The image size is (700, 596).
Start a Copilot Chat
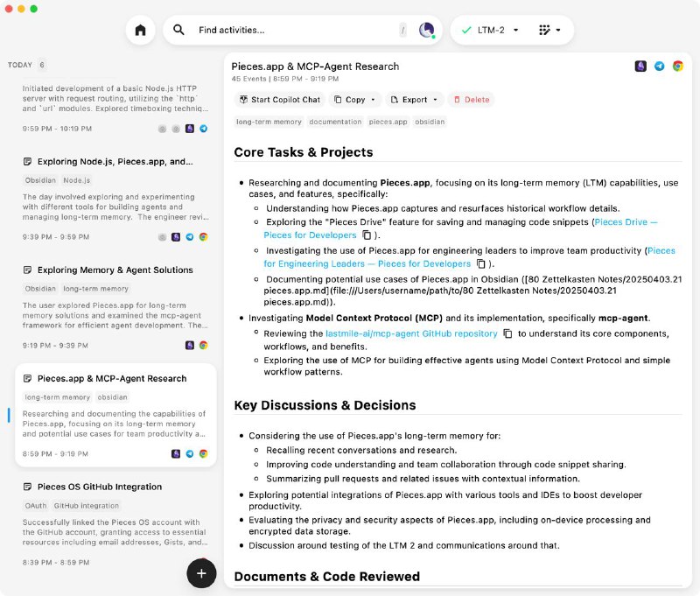tap(278, 100)
